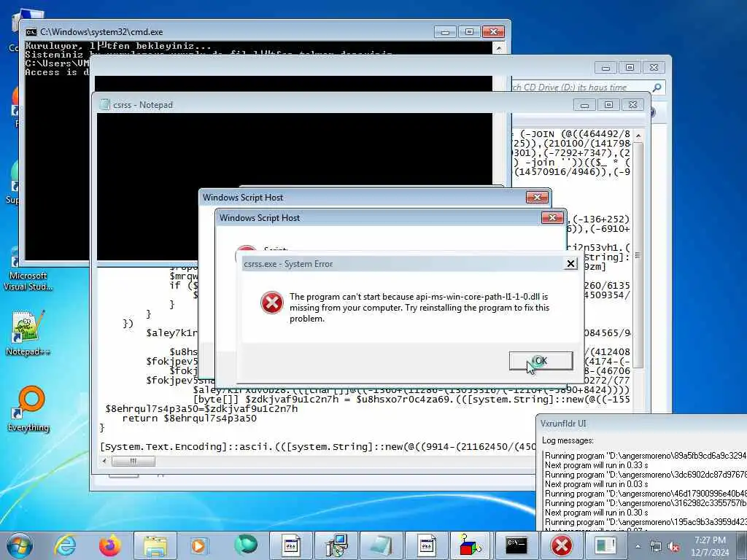This screenshot has height=560, width=747.
Task: Open Windows Explorer folder icon in taskbar
Action: click(x=155, y=545)
